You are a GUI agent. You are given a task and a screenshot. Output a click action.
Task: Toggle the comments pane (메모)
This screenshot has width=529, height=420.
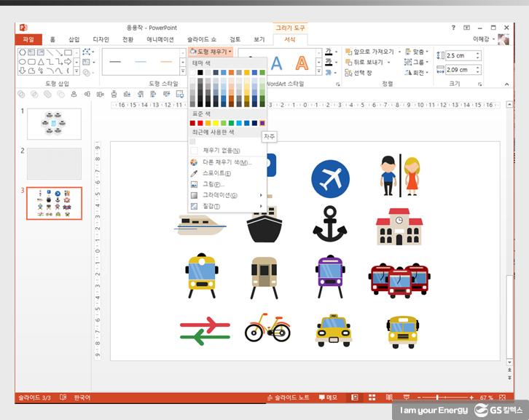point(328,397)
